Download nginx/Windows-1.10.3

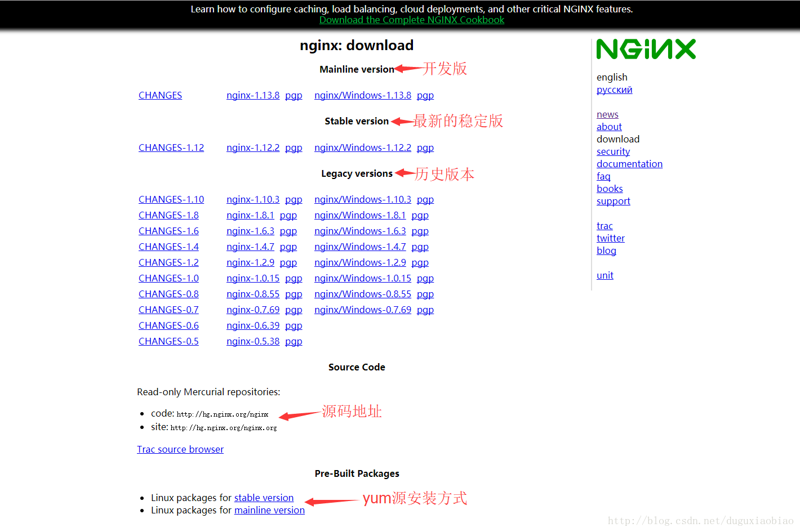363,199
